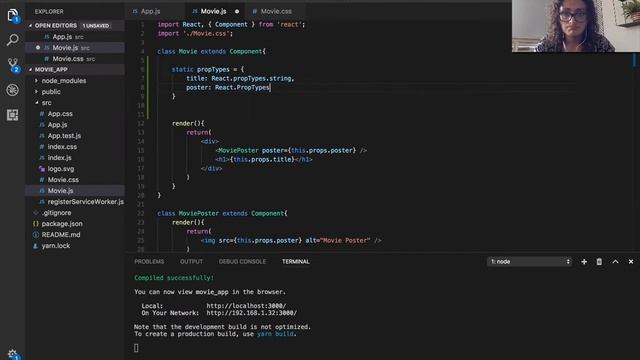
Task: Select the TERMINAL panel tab
Action: (x=296, y=262)
